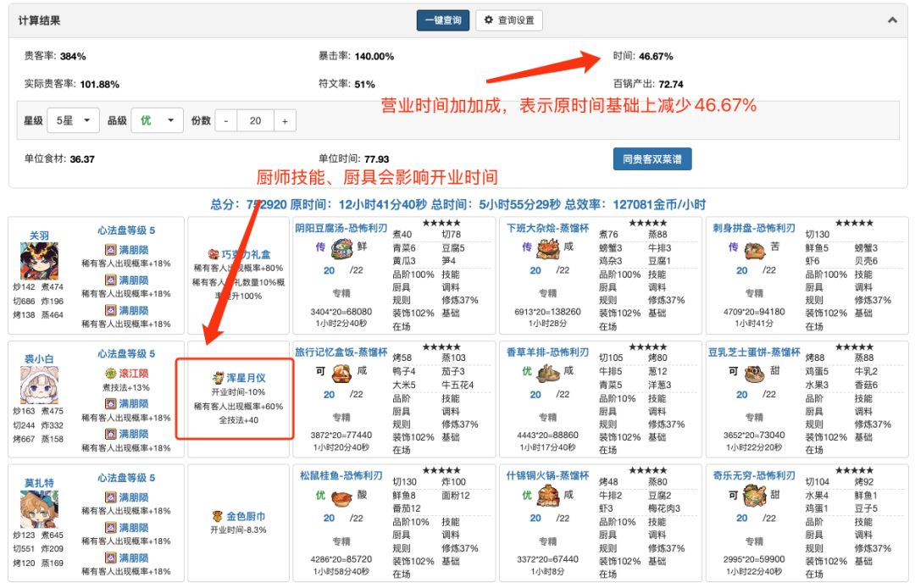Click star rating of 阴阳豆腐汤
This screenshot has width=915, height=588.
coord(441,223)
